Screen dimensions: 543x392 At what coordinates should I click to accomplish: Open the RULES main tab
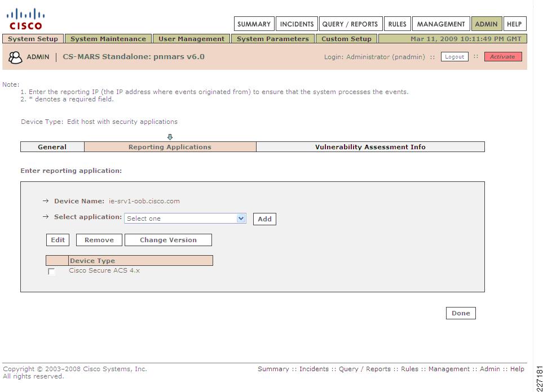coord(397,24)
